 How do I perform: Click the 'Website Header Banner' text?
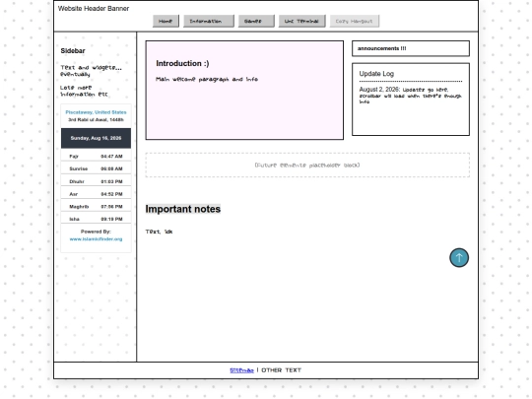[94, 9]
